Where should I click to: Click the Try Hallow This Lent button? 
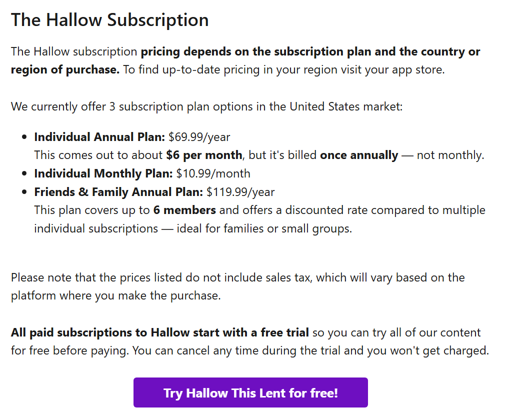[250, 392]
